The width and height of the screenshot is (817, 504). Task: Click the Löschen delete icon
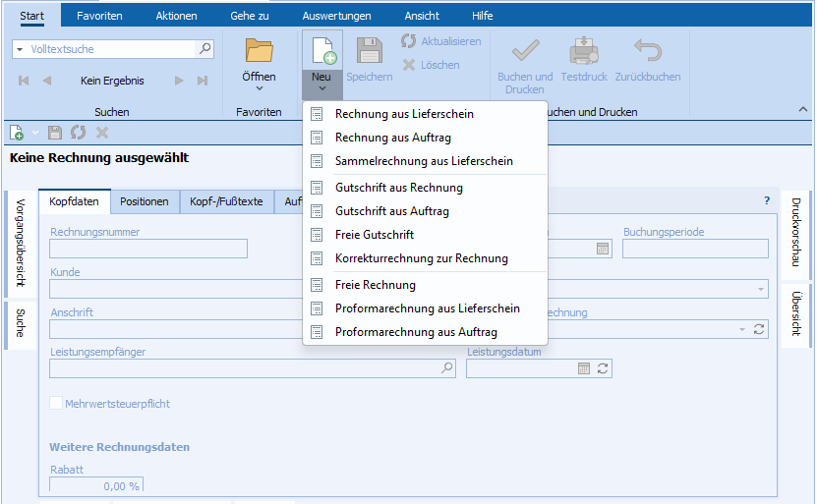click(x=409, y=65)
